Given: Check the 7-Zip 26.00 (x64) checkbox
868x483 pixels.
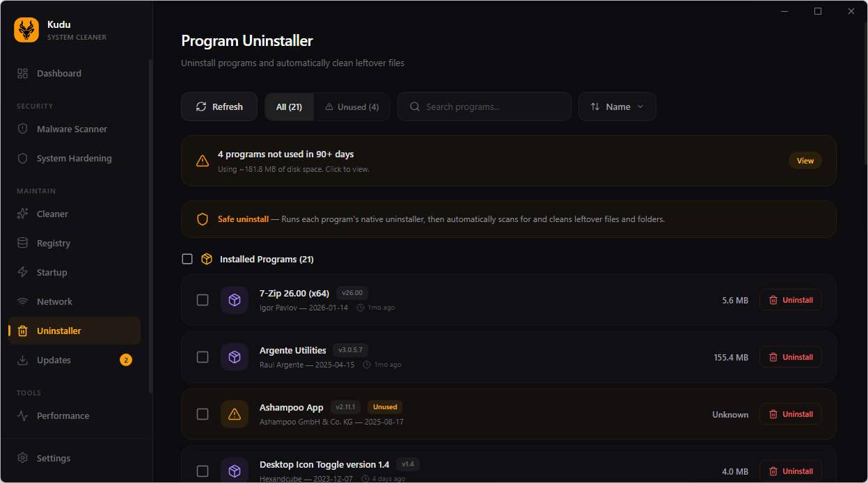Looking at the screenshot, I should (x=203, y=300).
